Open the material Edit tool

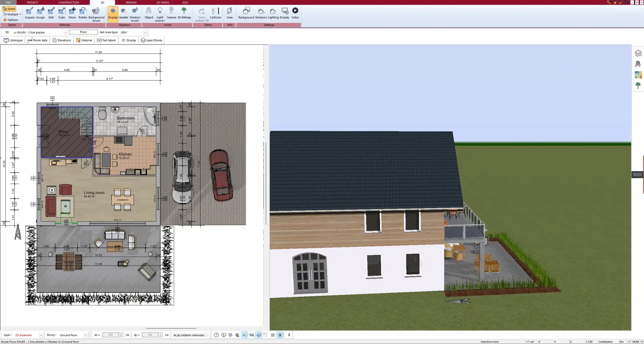(x=51, y=13)
